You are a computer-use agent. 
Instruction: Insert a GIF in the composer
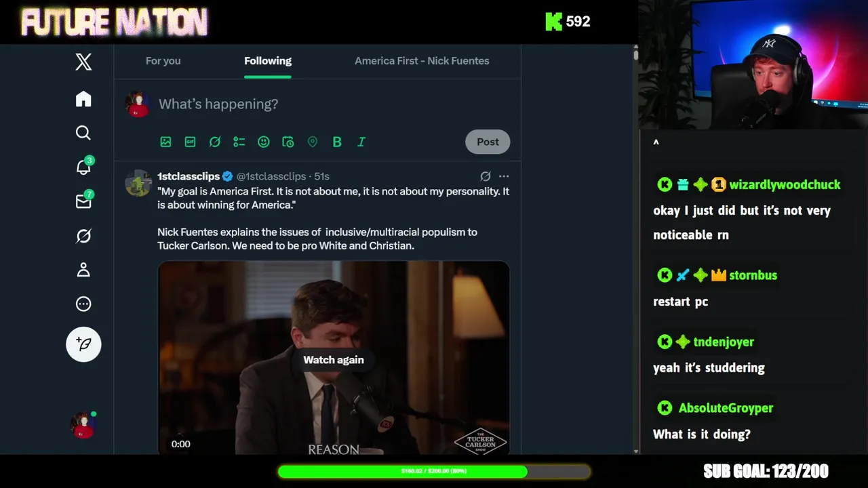click(x=190, y=142)
